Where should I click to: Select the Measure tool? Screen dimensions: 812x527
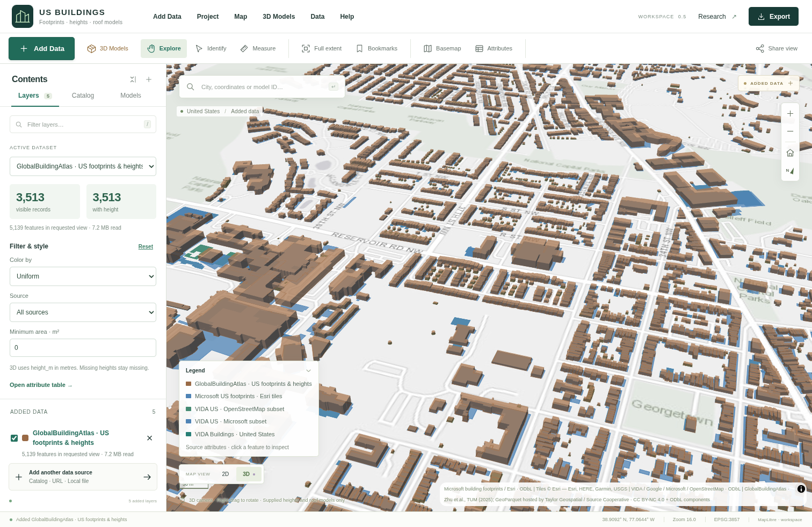258,48
